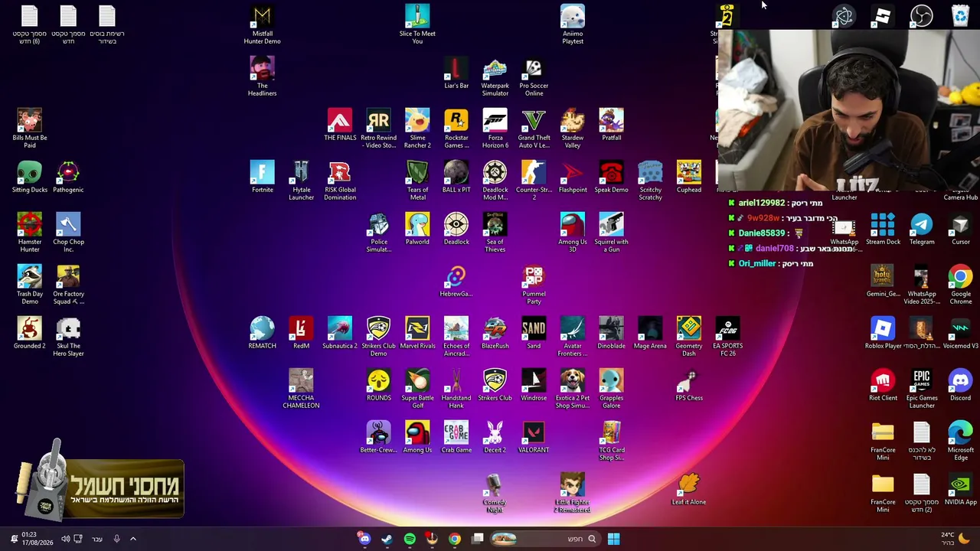Open Stardew Valley shortcut
980x551 pixels.
(573, 129)
